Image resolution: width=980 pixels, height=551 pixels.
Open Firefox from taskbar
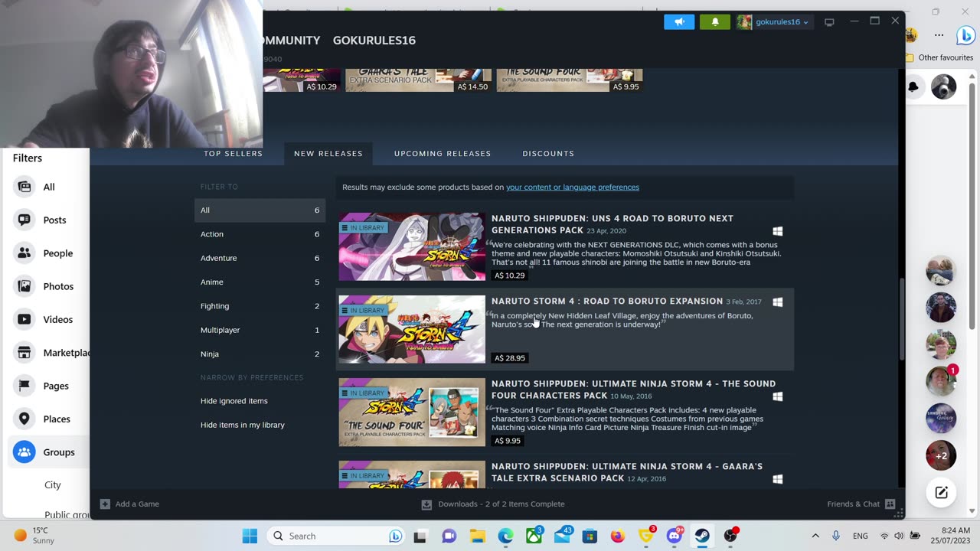click(x=618, y=536)
